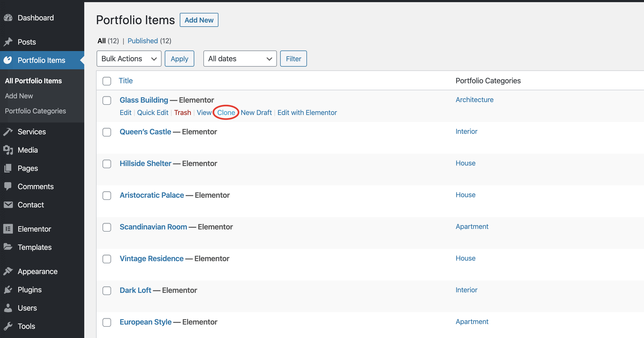The height and width of the screenshot is (338, 644).
Task: Click the Users person icon
Action: click(x=8, y=308)
